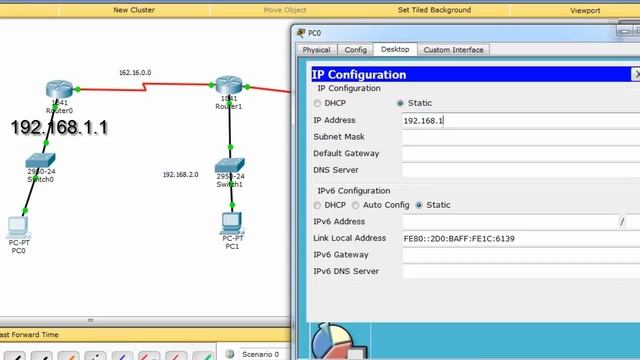Image resolution: width=640 pixels, height=360 pixels.
Task: Pick the dotted black cable icon
Action: click(95, 355)
